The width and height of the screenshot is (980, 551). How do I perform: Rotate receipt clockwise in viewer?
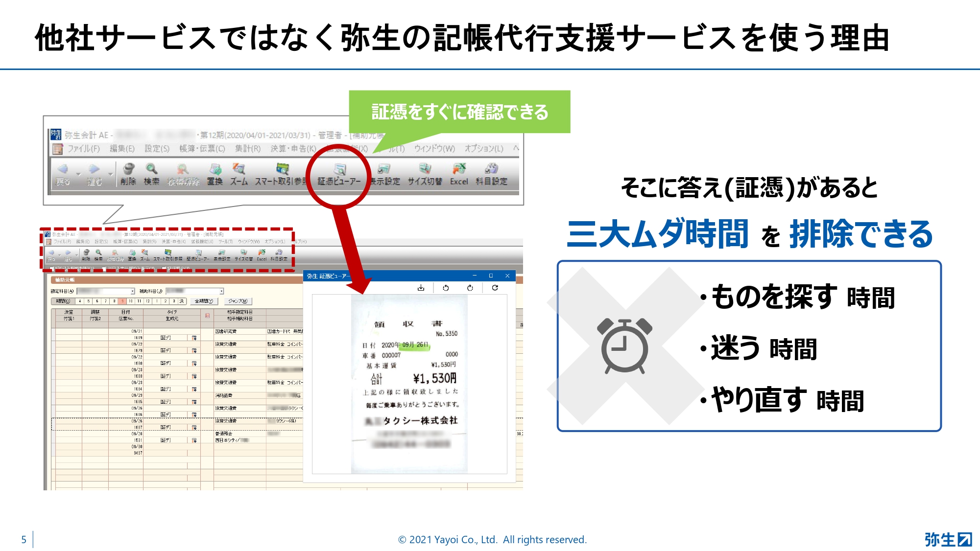coord(470,288)
